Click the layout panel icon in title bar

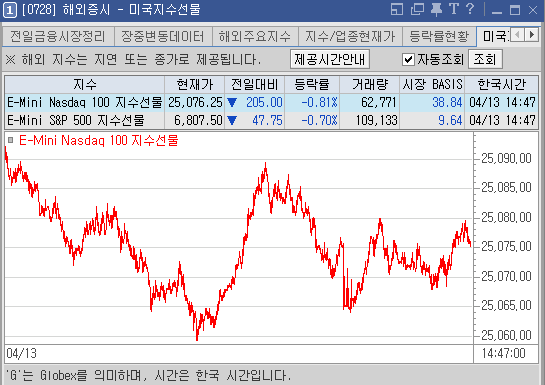coord(397,9)
